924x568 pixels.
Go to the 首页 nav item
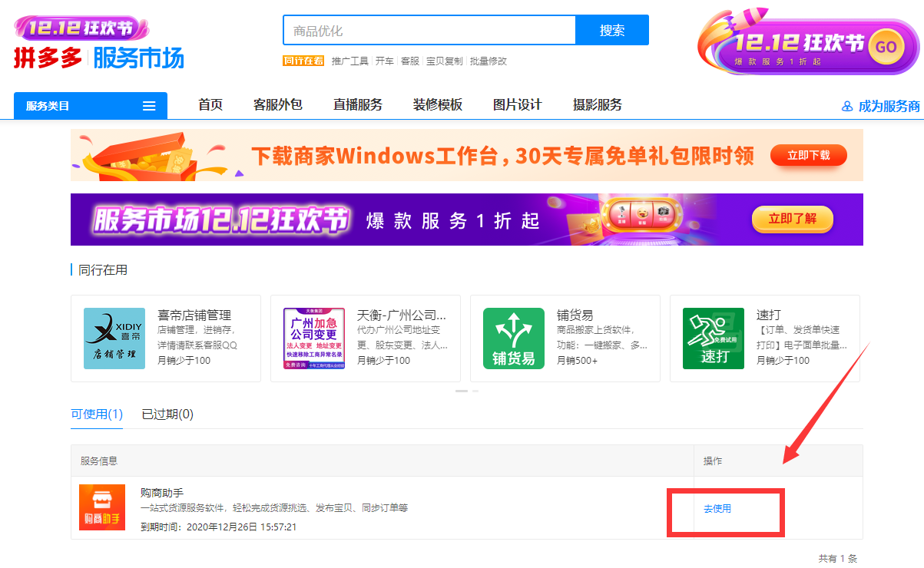(210, 105)
